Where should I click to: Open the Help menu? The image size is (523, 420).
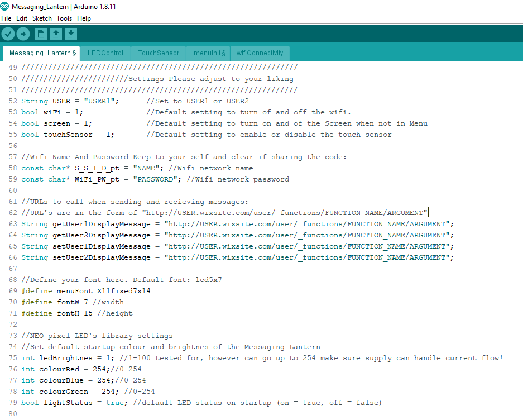[84, 18]
